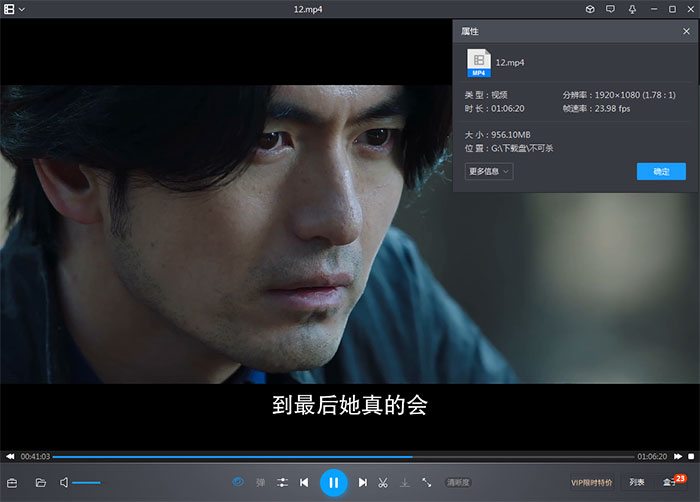Enter fullscreen with the expand arrows icon
Image resolution: width=700 pixels, height=502 pixels.
pyautogui.click(x=427, y=482)
